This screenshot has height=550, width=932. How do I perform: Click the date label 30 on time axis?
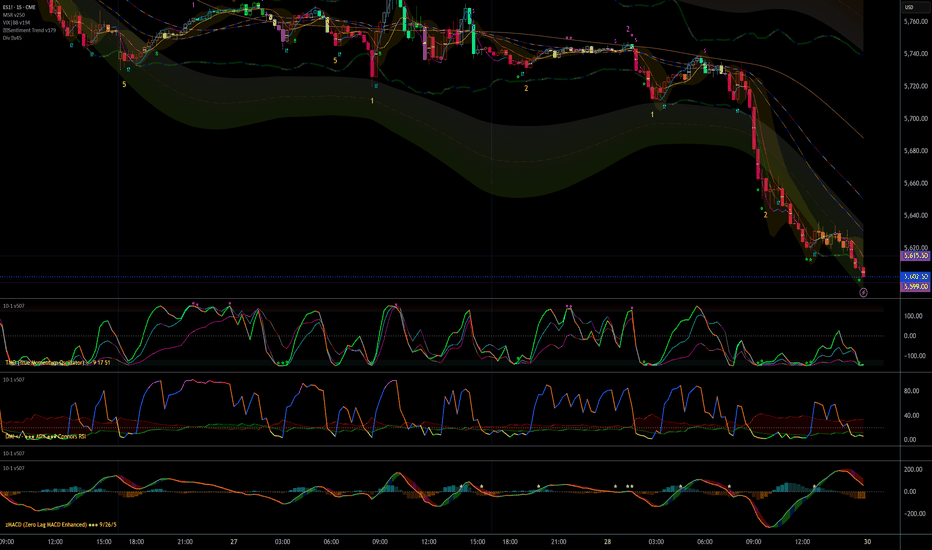(x=867, y=542)
